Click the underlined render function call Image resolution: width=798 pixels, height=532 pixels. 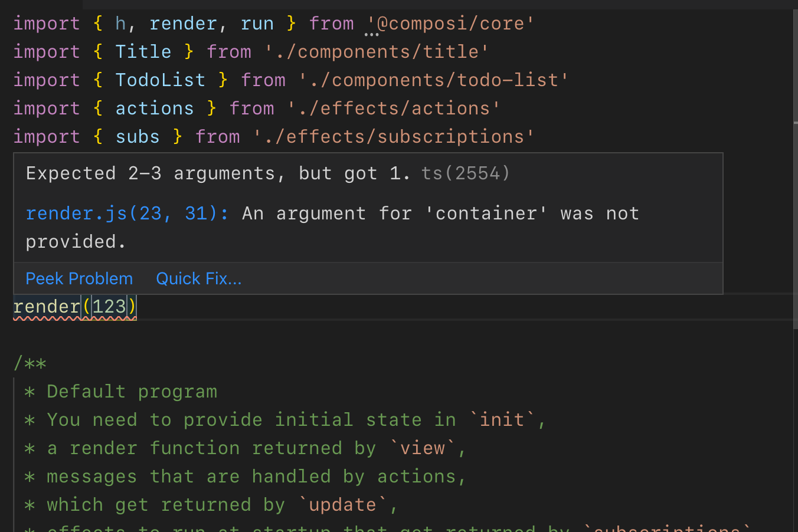coord(46,306)
